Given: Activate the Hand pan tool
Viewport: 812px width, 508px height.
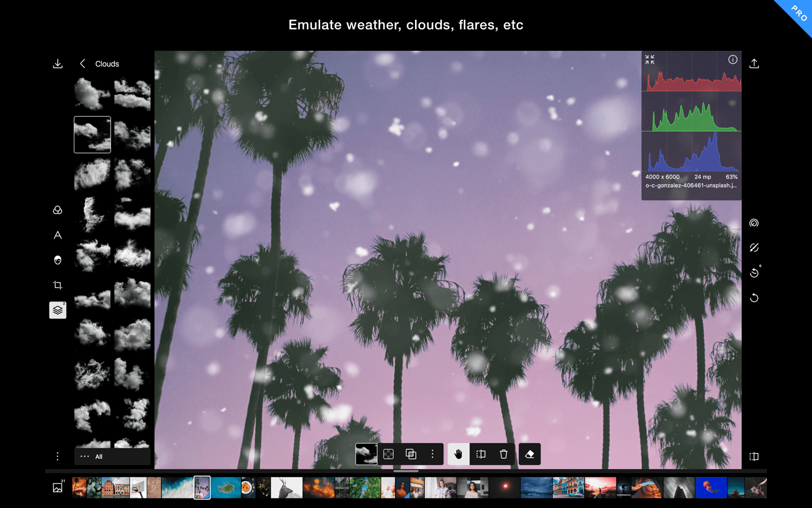Looking at the screenshot, I should tap(458, 454).
